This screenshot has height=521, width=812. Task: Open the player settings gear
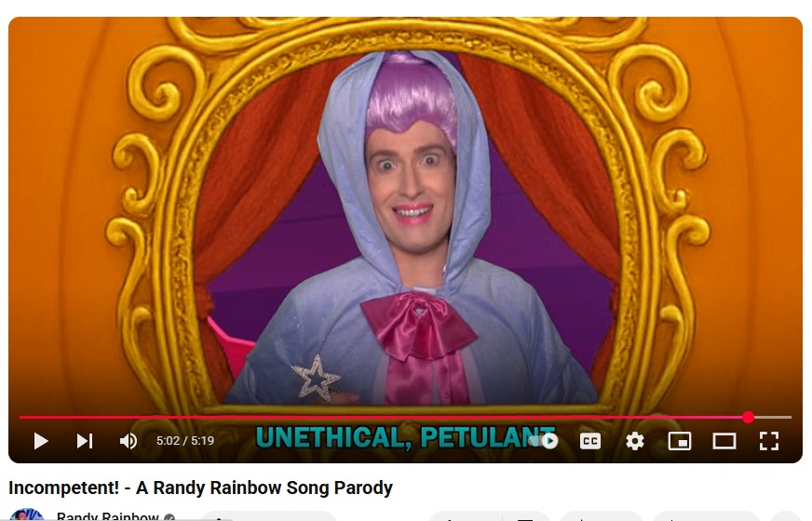[635, 441]
